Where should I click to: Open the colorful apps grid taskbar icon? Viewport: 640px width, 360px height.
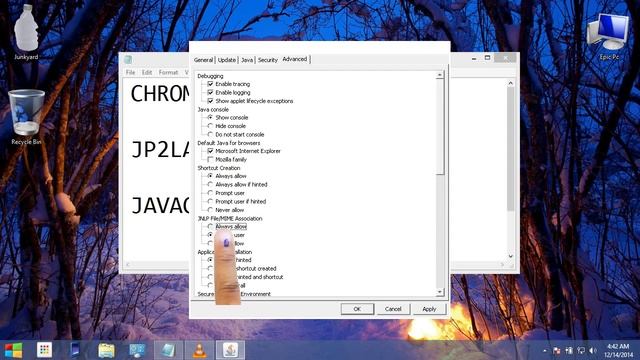tap(44, 350)
